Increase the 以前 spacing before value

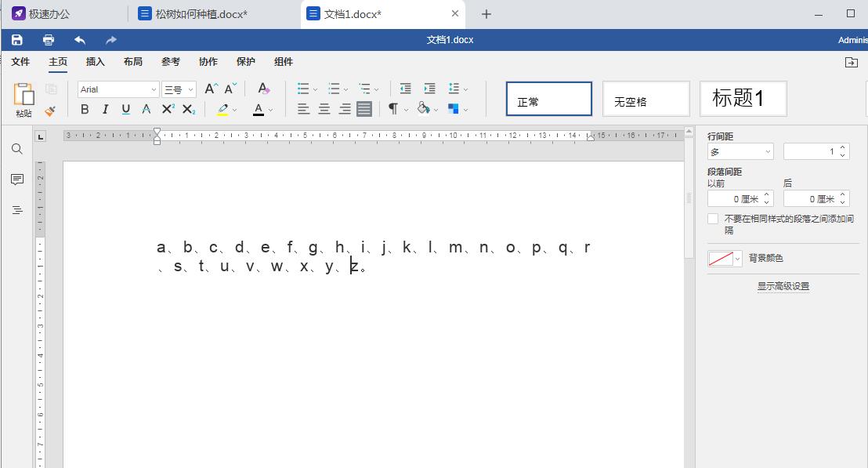(767, 195)
